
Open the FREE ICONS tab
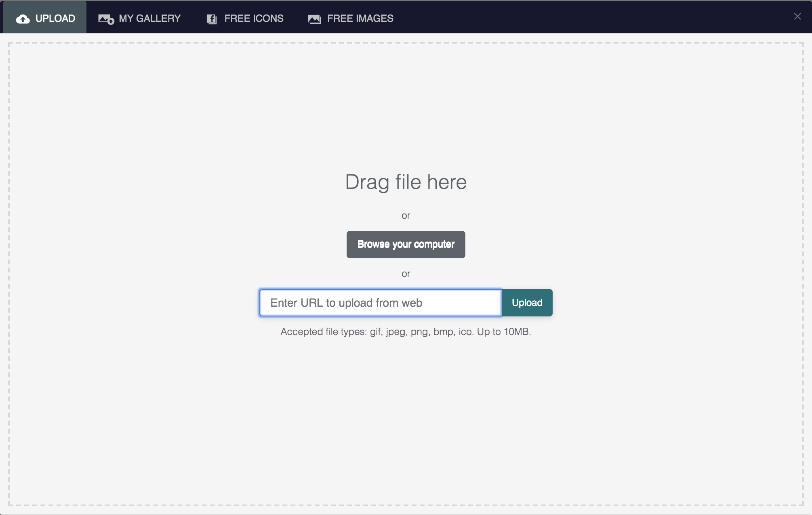pos(245,18)
